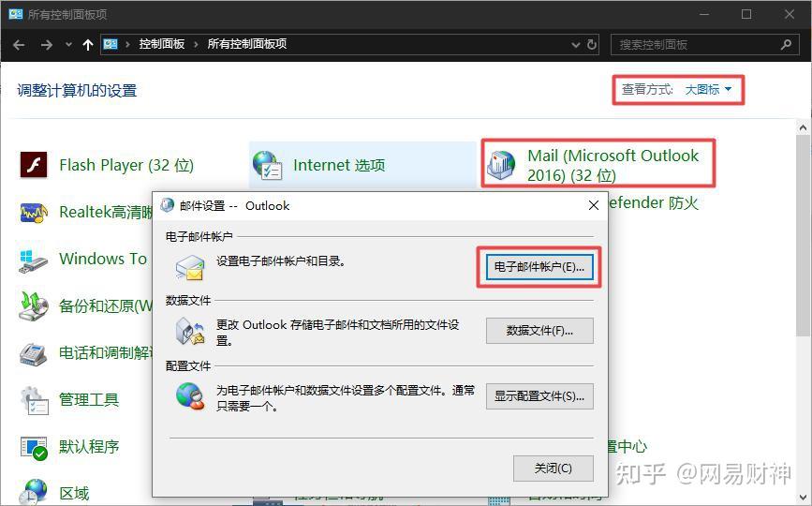812x506 pixels.
Task: Open the Windows To Go icon
Action: (33, 260)
